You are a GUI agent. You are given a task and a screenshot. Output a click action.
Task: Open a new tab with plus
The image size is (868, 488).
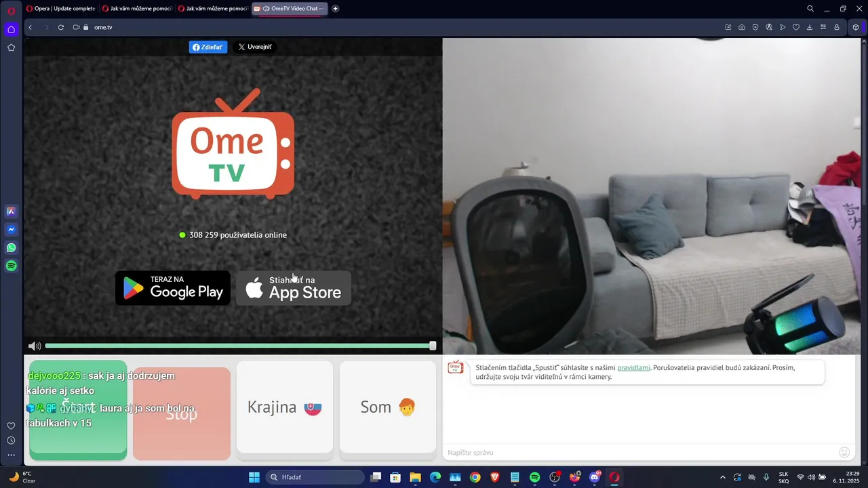click(x=335, y=9)
